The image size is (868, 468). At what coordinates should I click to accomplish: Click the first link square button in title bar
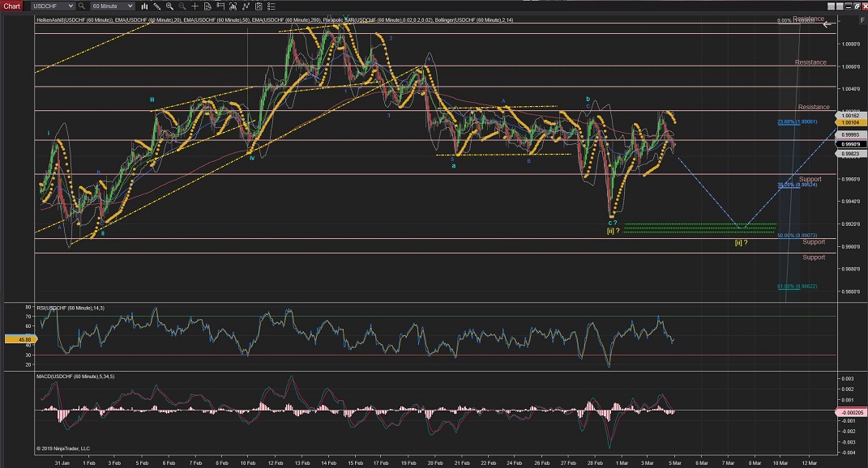coord(832,6)
